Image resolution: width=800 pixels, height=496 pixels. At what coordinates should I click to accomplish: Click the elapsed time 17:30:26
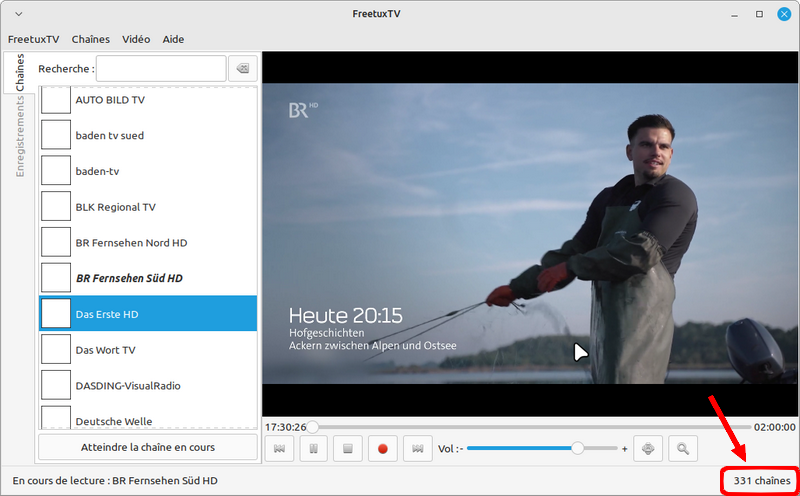point(286,427)
